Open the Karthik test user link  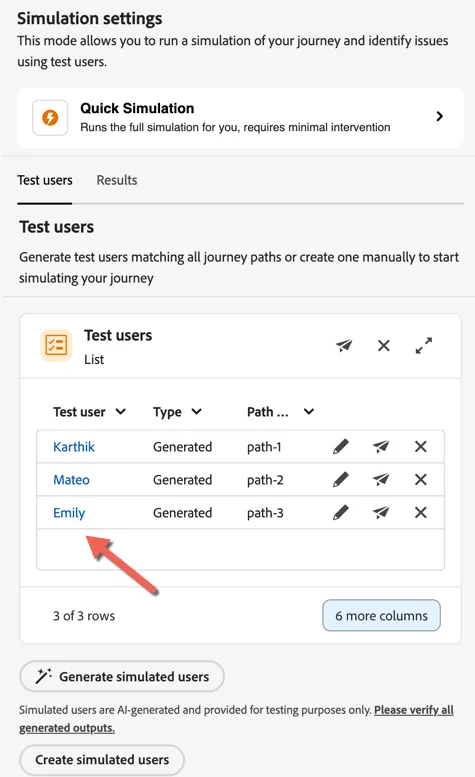(74, 447)
